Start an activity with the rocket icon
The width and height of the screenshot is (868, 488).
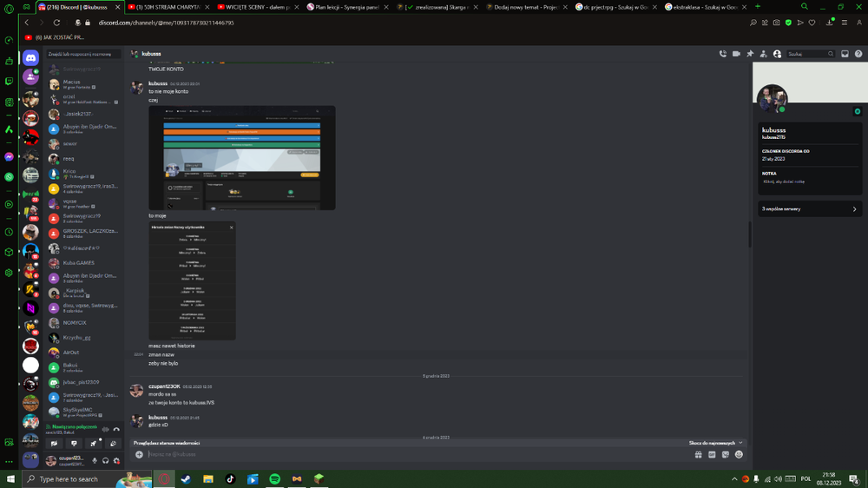coord(94,443)
